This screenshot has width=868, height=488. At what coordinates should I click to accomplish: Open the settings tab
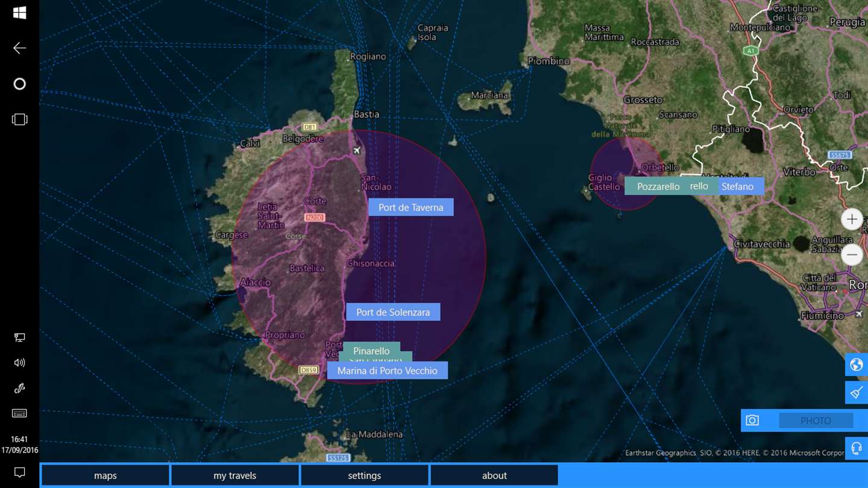coord(365,475)
